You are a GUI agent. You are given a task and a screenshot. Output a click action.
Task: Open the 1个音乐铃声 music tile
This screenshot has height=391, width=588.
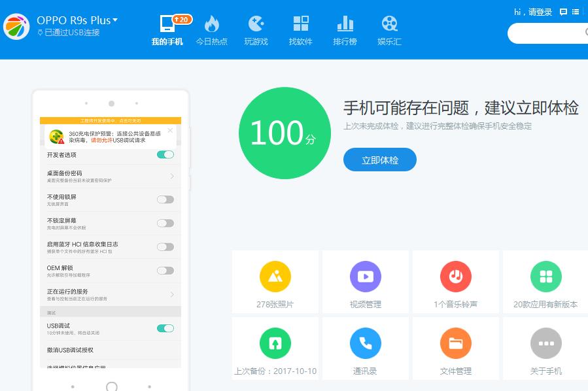pos(456,282)
